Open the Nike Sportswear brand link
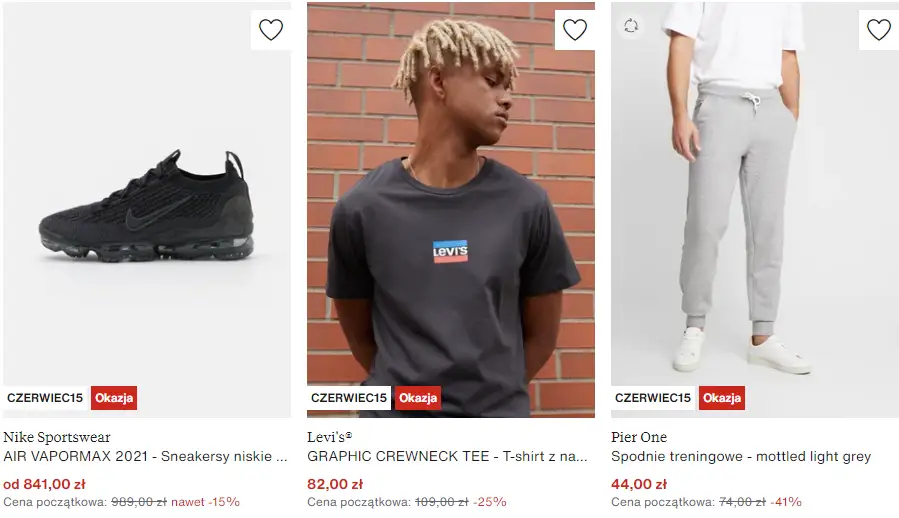The width and height of the screenshot is (899, 518). (x=57, y=437)
